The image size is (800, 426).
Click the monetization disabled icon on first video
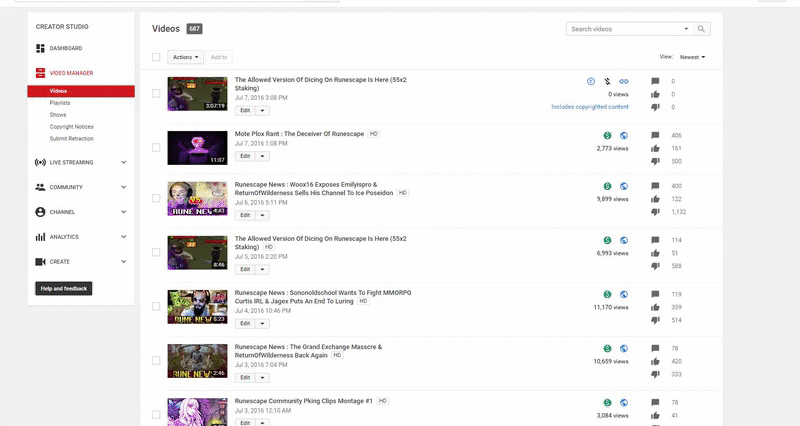pos(607,82)
